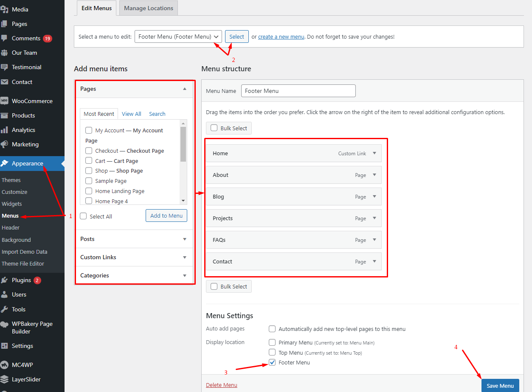Click the MC4WP sidebar icon

click(x=4, y=365)
